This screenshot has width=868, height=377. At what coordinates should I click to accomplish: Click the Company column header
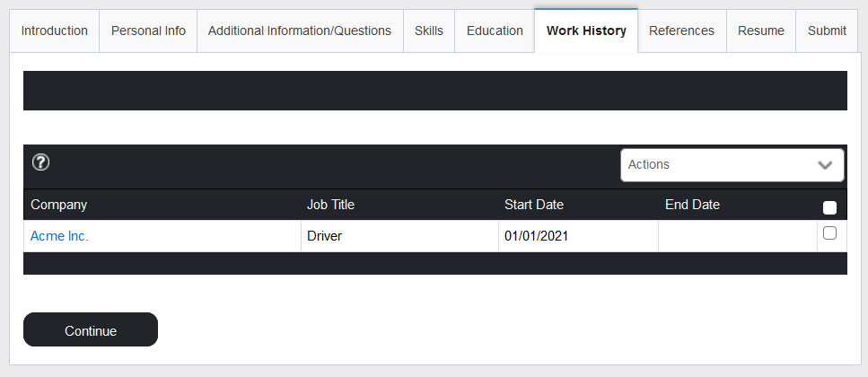(x=58, y=205)
